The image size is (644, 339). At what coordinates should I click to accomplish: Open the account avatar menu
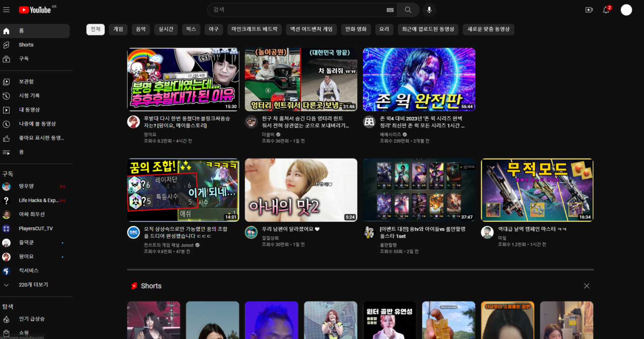(x=626, y=10)
